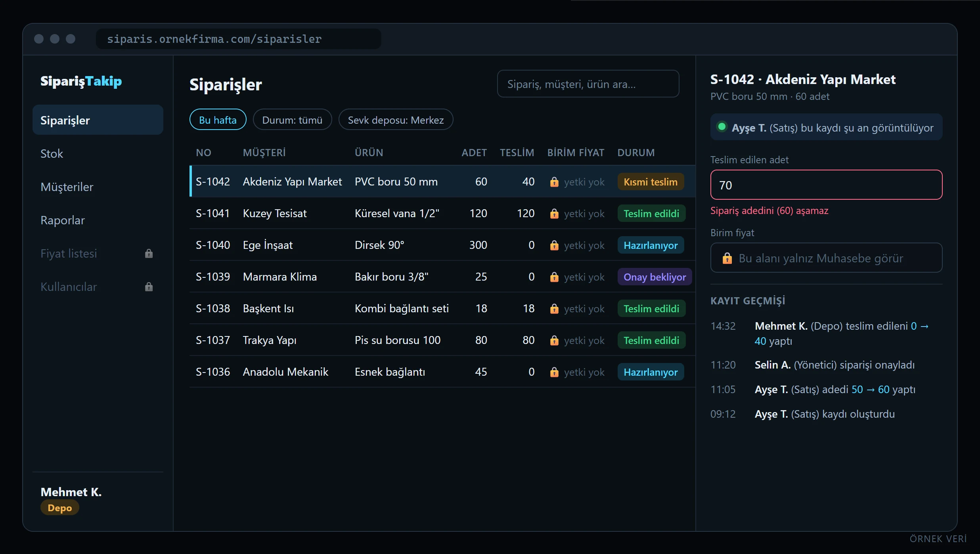Image resolution: width=980 pixels, height=554 pixels.
Task: Click the lock icon beside Kullanıcılar
Action: click(149, 287)
